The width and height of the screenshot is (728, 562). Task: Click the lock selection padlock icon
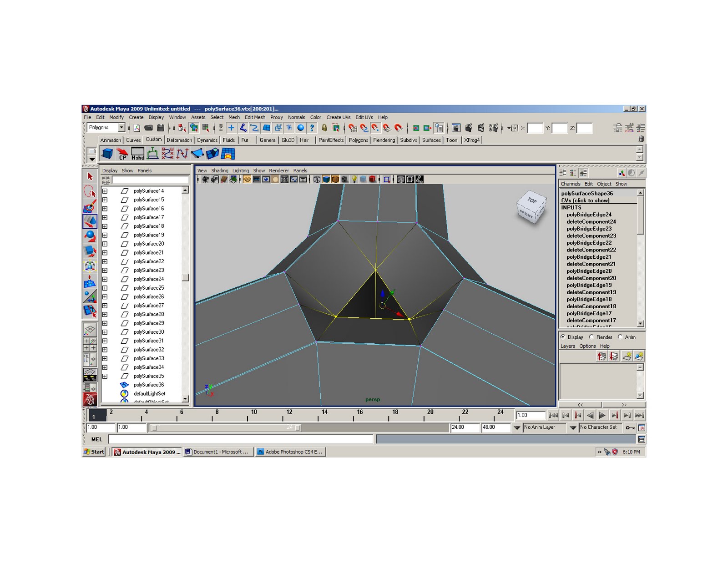[x=324, y=128]
